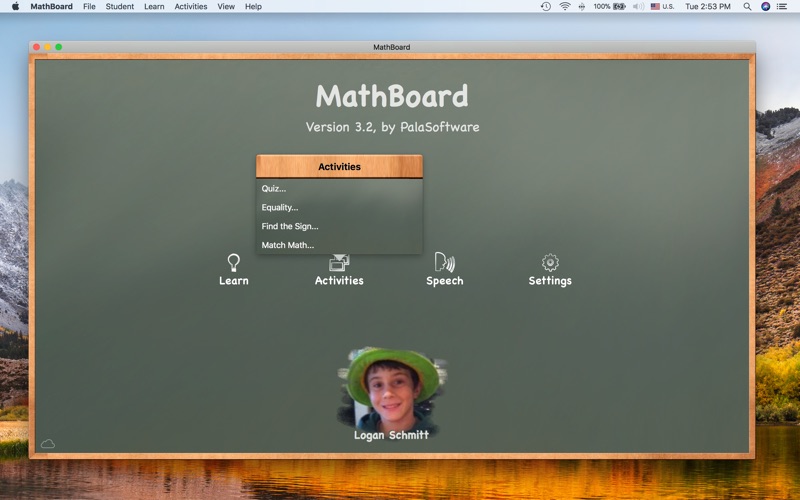Screen dimensions: 800x500
Task: Open the Wi-Fi status icon
Action: [x=564, y=6]
